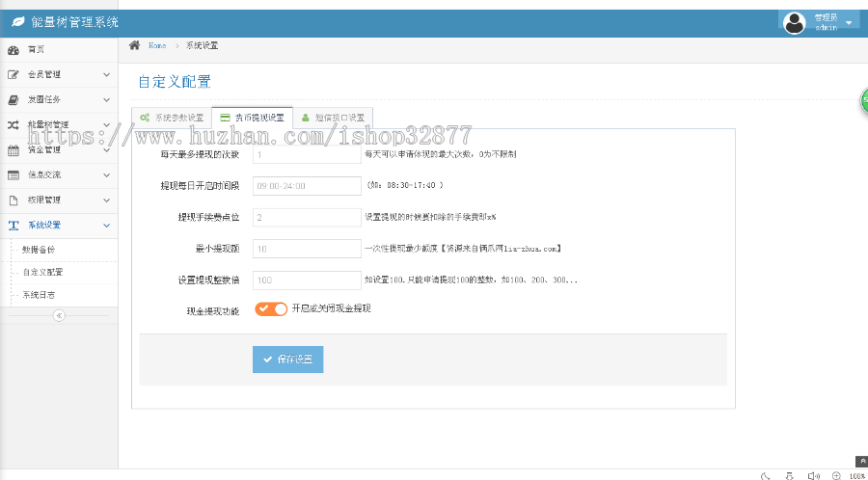The height and width of the screenshot is (480, 868).
Task: Click the 发圈任务 book icon
Action: (x=14, y=100)
